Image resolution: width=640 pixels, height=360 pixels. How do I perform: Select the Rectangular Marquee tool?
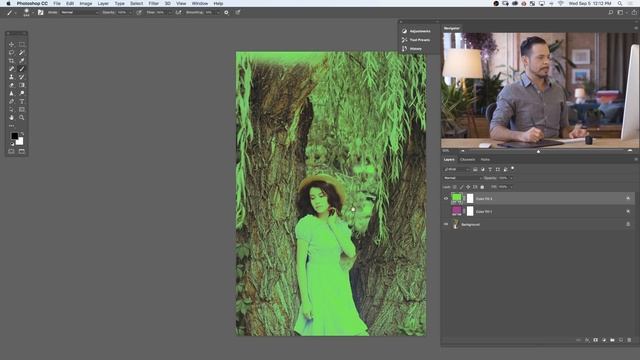coord(22,44)
